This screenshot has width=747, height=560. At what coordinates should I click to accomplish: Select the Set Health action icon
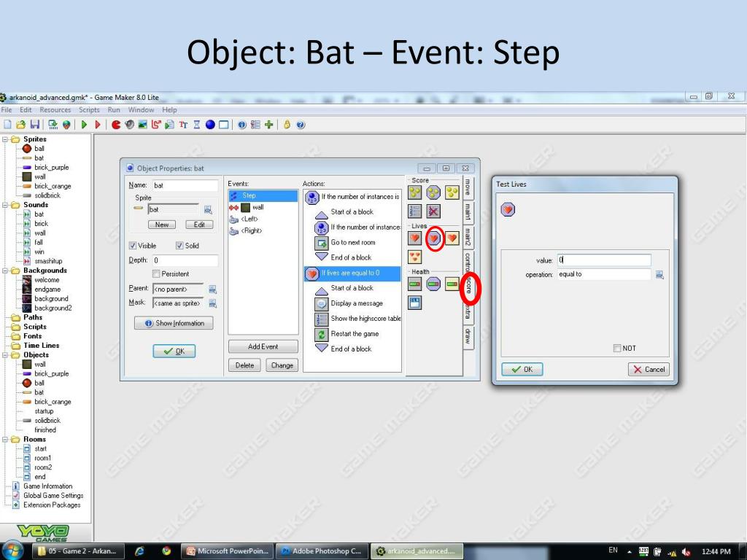(x=415, y=284)
